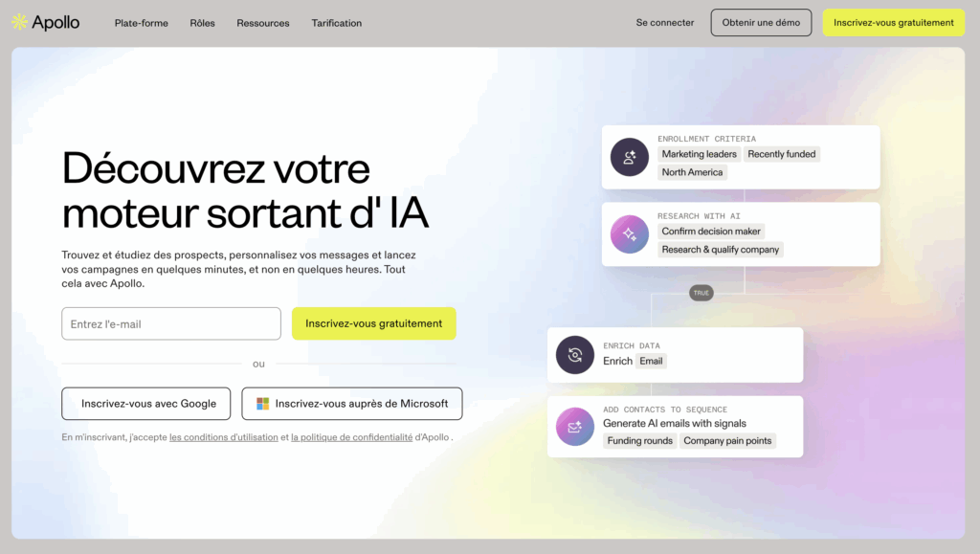Open la politique de confidentialité link
Viewport: 980px width, 554px height.
click(x=352, y=437)
